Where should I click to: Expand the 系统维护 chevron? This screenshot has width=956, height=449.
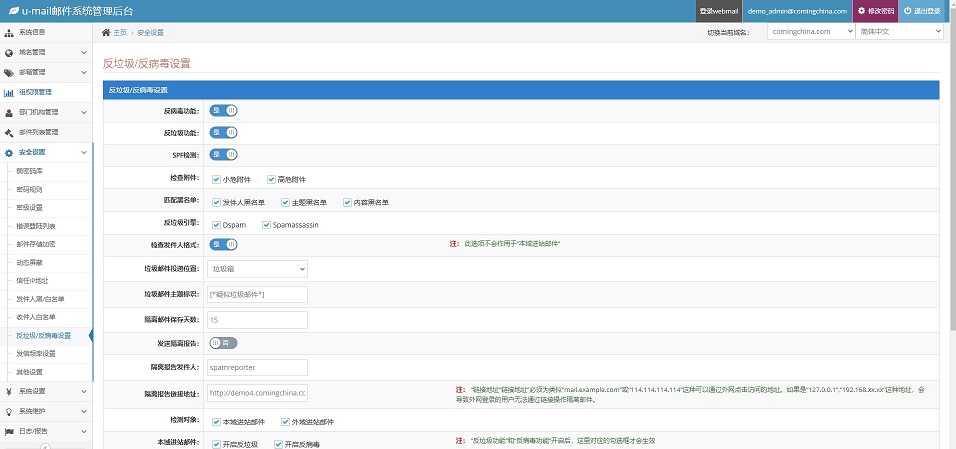pos(84,411)
